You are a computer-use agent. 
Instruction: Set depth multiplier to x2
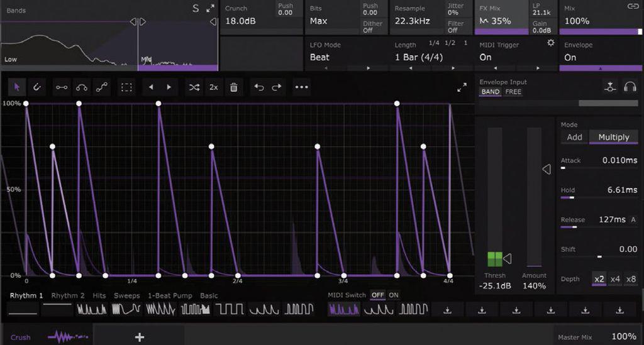click(599, 279)
